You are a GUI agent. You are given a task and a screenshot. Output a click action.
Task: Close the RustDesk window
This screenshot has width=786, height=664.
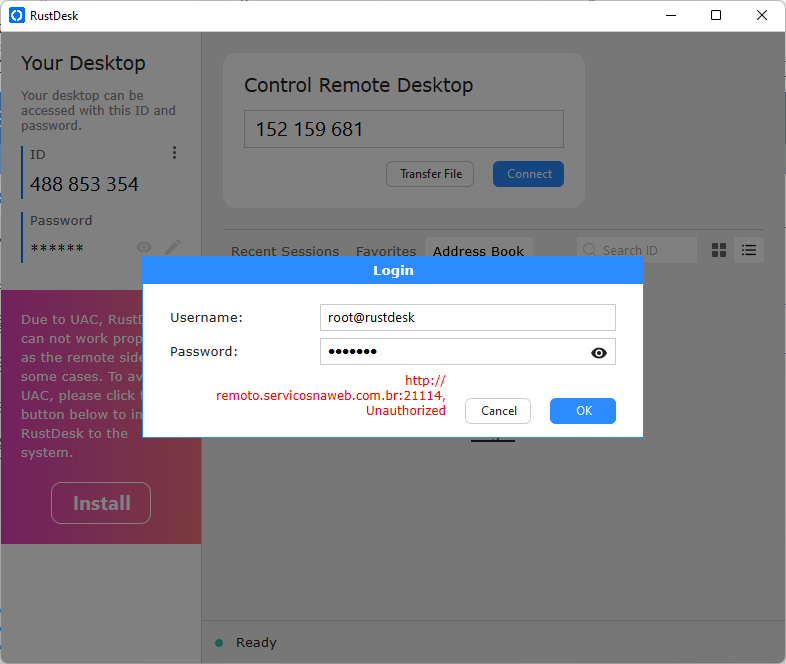pos(761,16)
